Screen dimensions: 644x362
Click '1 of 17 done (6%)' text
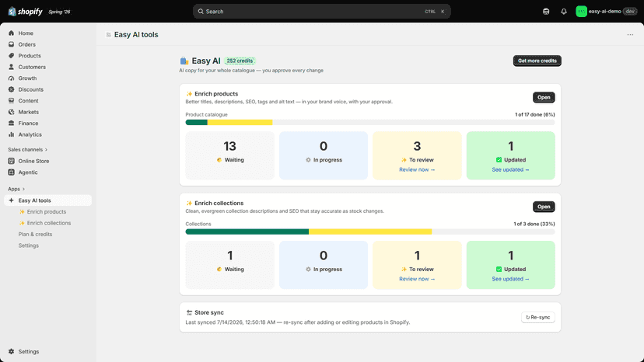tap(535, 114)
